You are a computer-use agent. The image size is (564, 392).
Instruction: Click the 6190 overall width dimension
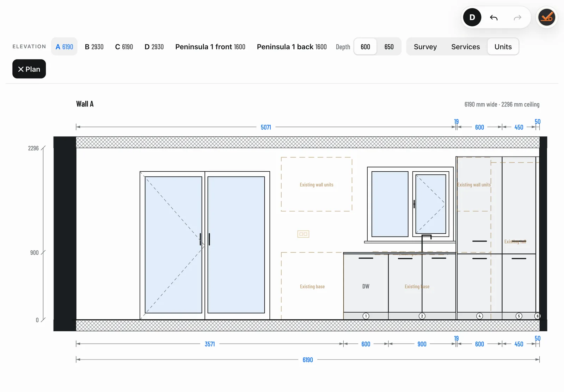(308, 360)
